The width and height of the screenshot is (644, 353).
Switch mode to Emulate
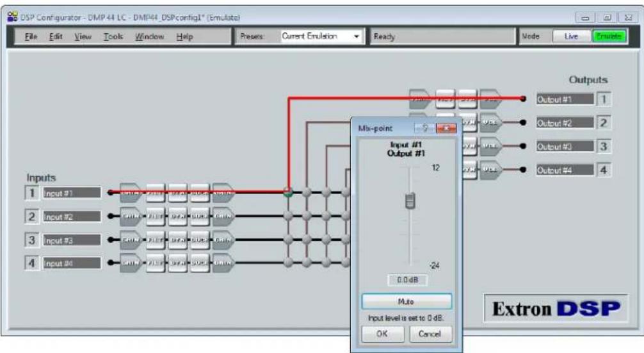click(609, 36)
